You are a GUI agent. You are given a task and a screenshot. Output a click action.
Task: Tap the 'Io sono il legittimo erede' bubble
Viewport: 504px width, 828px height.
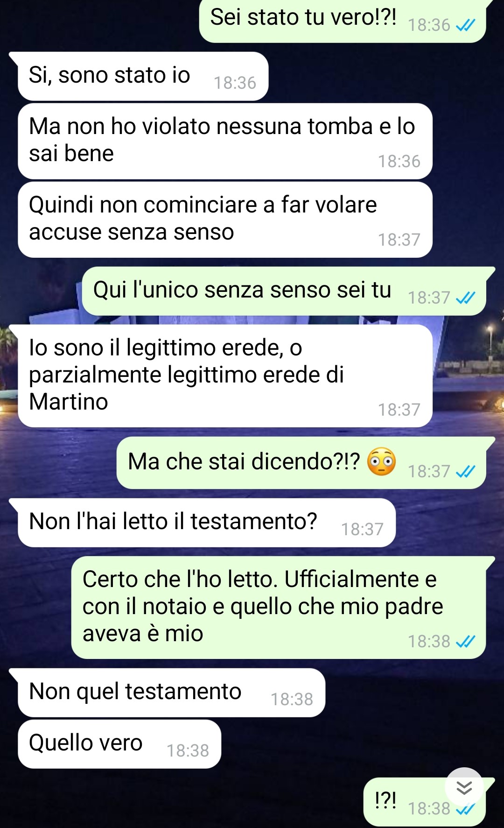[x=225, y=376]
